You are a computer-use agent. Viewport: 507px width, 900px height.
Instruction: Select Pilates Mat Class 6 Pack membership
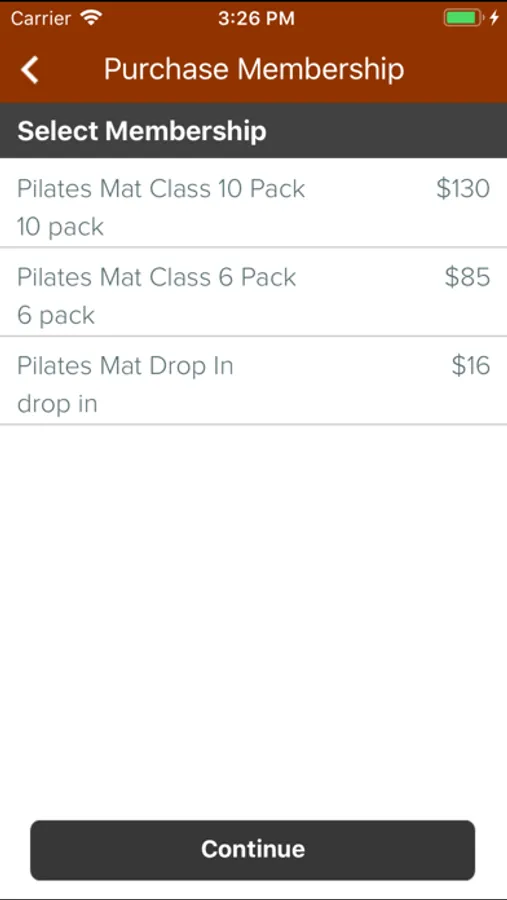[253, 292]
